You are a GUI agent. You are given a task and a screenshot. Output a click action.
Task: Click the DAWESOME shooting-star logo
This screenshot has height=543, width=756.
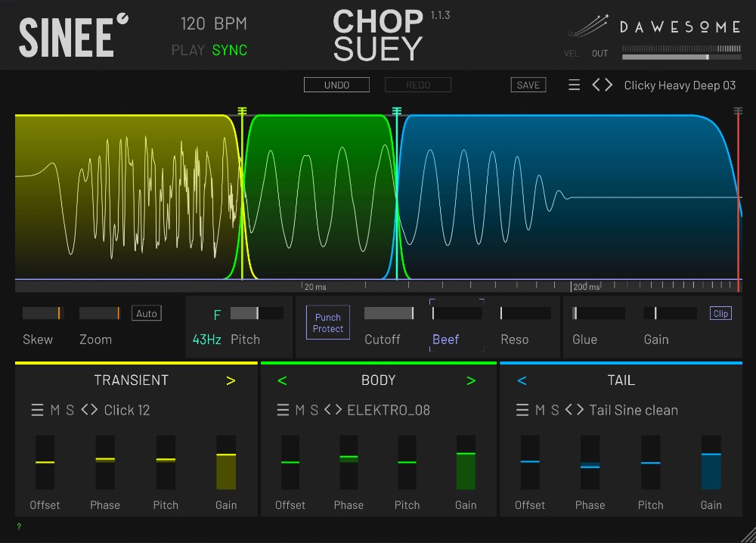click(588, 26)
